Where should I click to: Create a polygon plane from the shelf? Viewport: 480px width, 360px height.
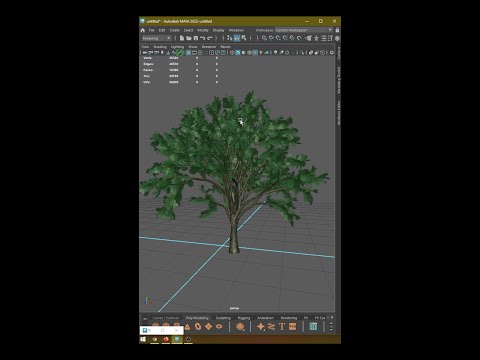208,327
